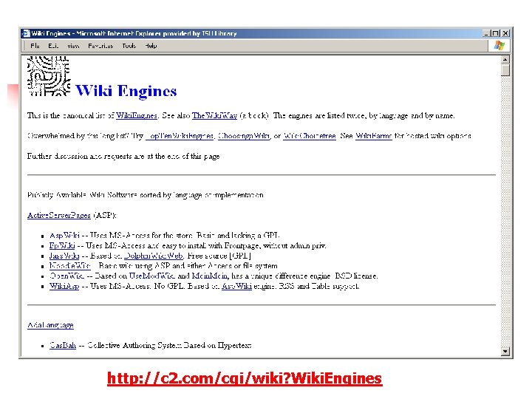Viewport: 532px width, 399px height.
Task: Click text 'Further discussion and requests'
Action: (x=79, y=157)
